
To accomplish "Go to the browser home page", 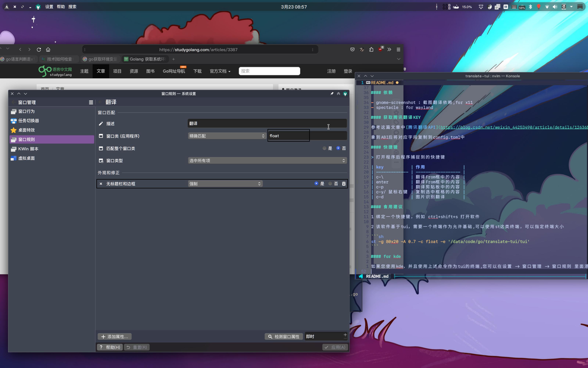I will click(48, 50).
